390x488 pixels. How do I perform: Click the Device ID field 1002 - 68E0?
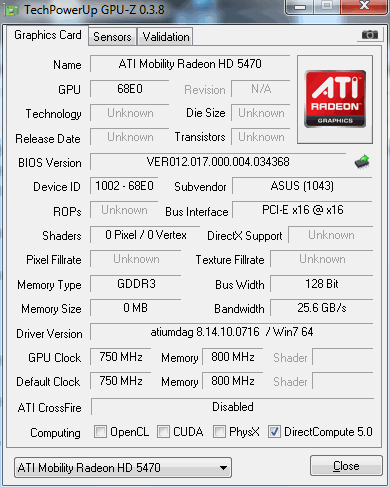124,186
